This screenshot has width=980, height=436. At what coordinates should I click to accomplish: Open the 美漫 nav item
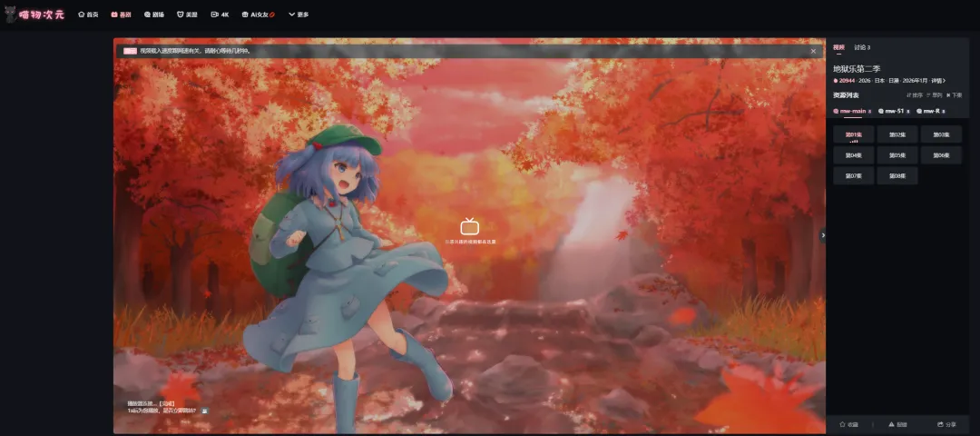pos(187,15)
